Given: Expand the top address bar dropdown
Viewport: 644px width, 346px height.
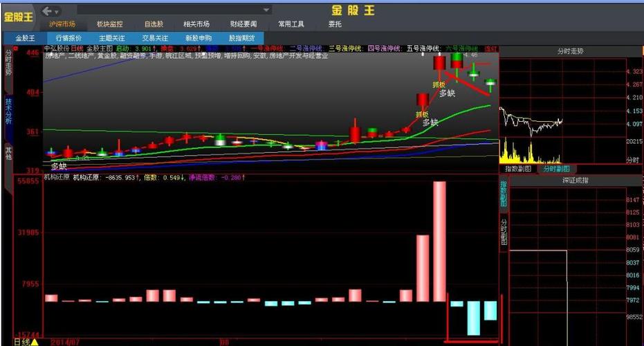Looking at the screenshot, I should coord(266,10).
